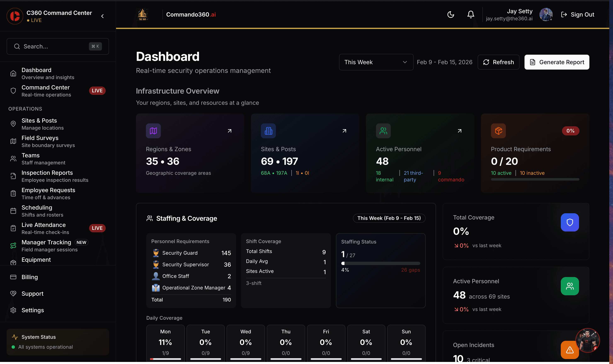Viewport: 613px width, 364px height.
Task: Click the Staffing Status progress bar
Action: coord(381,263)
